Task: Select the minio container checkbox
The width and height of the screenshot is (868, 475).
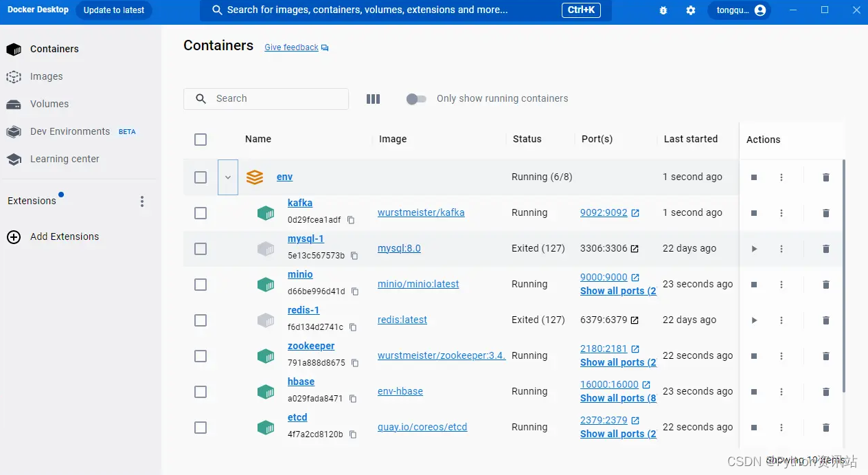Action: tap(201, 285)
